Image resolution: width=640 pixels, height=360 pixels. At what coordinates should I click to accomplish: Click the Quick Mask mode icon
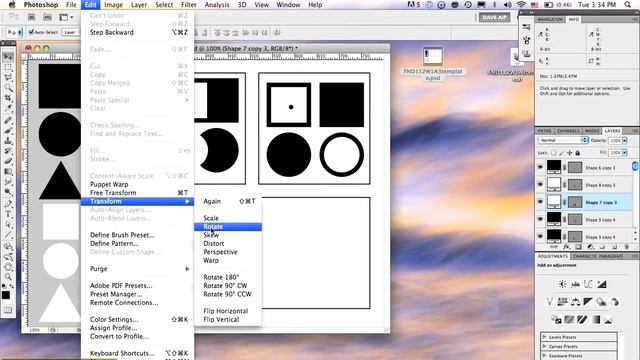click(x=8, y=310)
